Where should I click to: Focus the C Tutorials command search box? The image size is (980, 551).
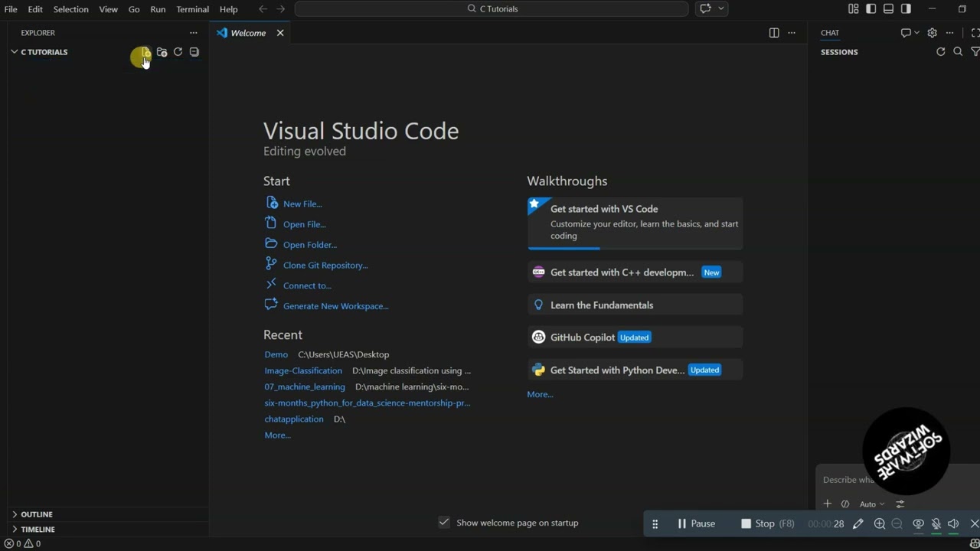[x=492, y=9]
